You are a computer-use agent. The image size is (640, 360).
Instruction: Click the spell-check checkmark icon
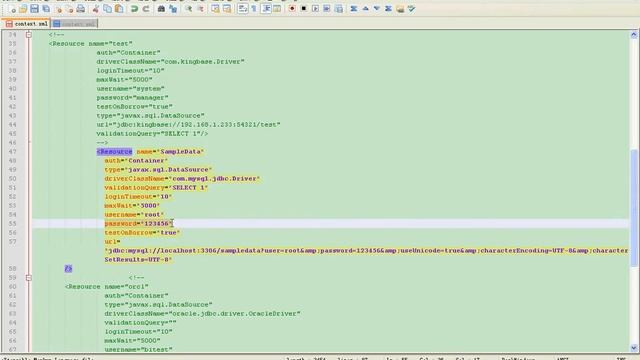pyautogui.click(x=411, y=9)
